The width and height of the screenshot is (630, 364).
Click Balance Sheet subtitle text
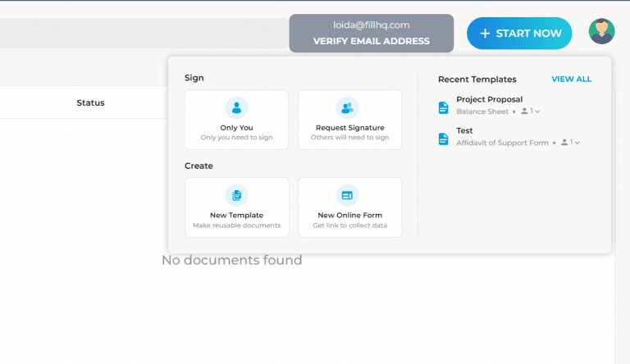tap(482, 111)
